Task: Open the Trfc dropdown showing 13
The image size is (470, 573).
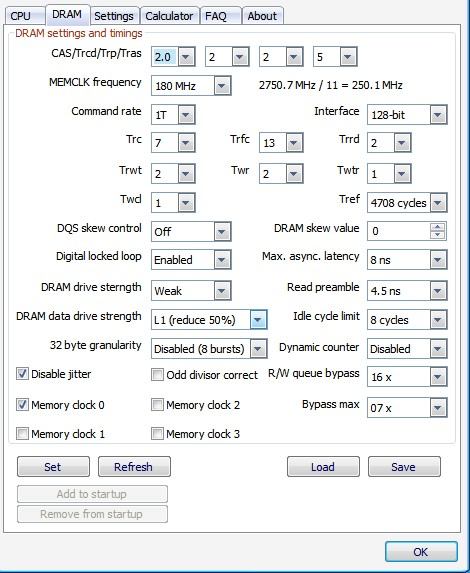Action: pos(281,143)
